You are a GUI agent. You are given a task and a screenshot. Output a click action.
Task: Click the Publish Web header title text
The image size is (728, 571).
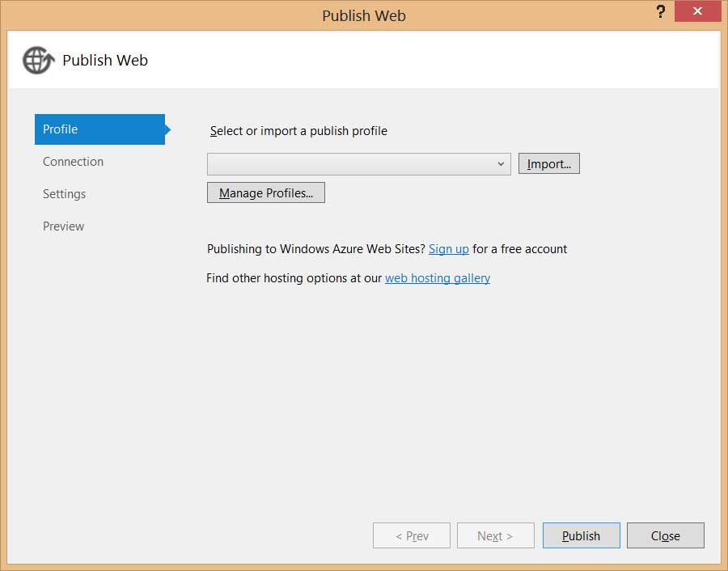point(105,61)
